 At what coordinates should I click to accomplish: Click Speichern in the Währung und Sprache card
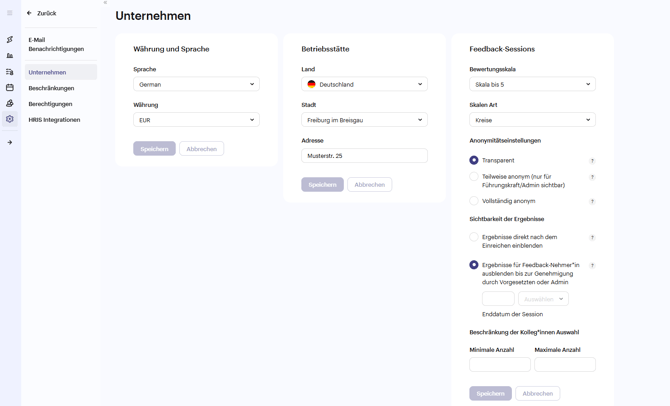click(154, 149)
